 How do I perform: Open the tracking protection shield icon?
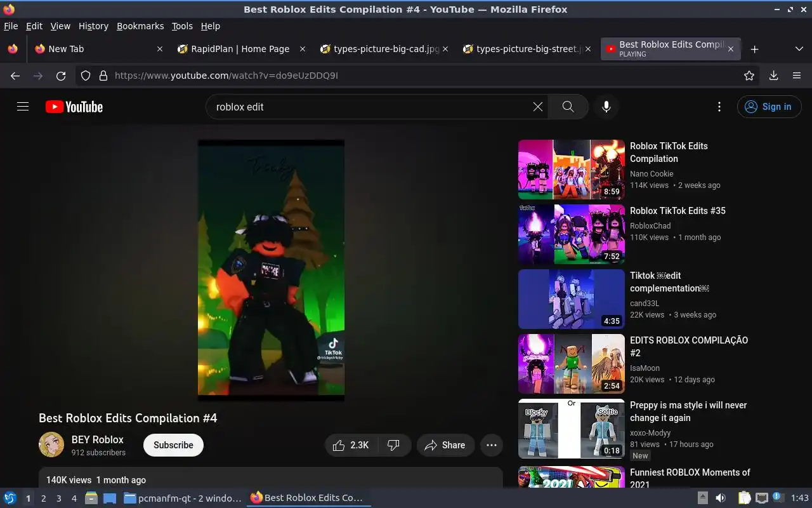[86, 76]
